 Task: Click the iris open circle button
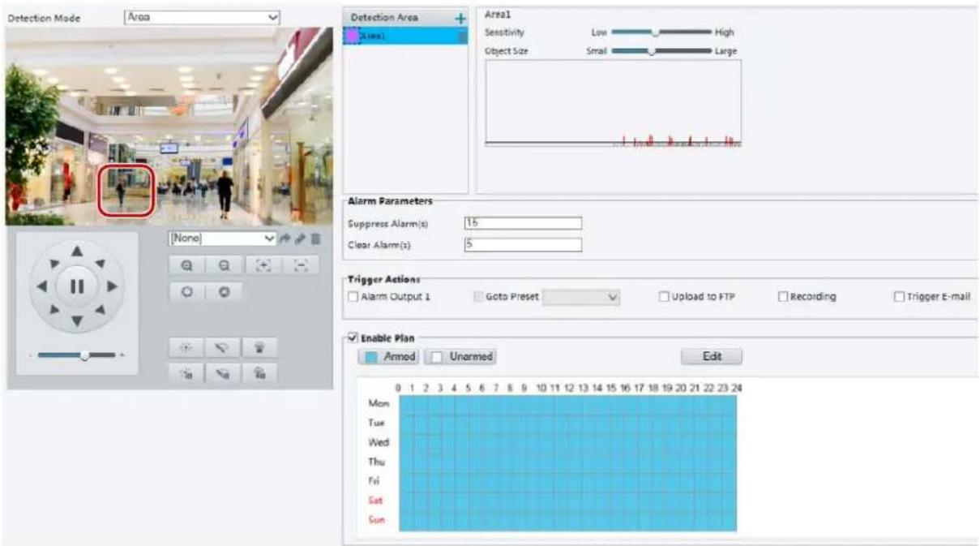tap(186, 290)
